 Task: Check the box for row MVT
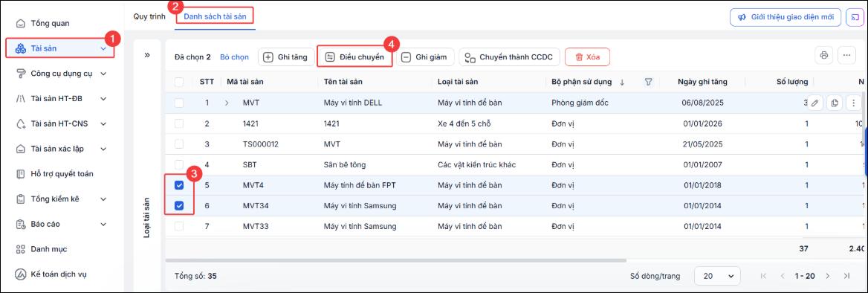[179, 103]
